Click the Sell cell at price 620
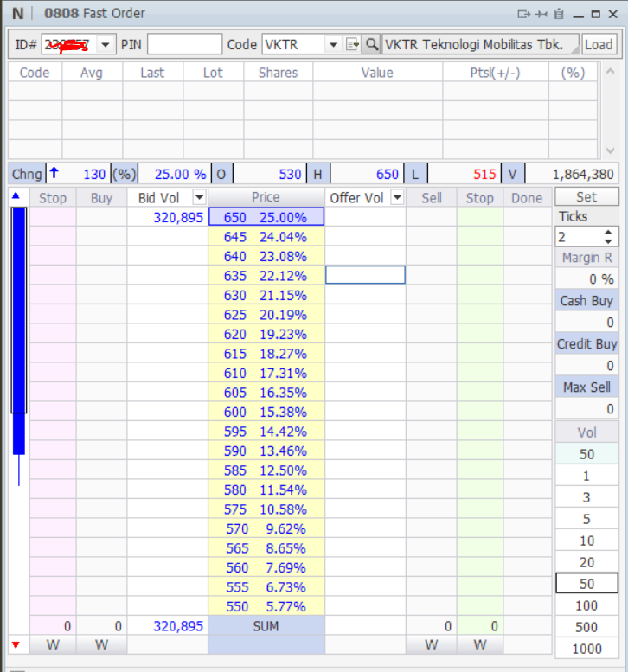Screen dimensions: 628x672 click(x=432, y=334)
